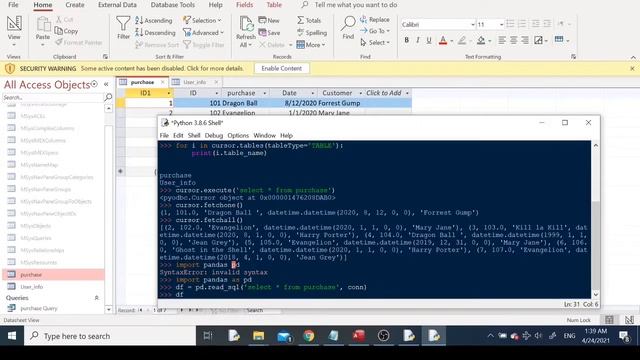Save the record via Save icon
This screenshot has width=640, height=360.
[269, 33]
